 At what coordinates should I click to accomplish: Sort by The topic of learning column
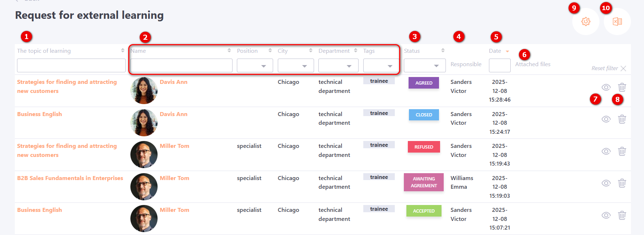(x=44, y=51)
